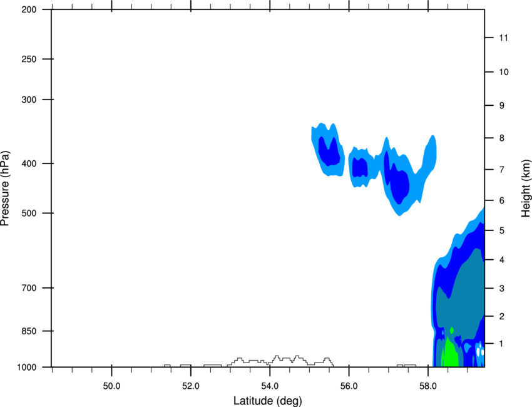
Task: Click the 54.0 latitude tick label
Action: tap(270, 386)
